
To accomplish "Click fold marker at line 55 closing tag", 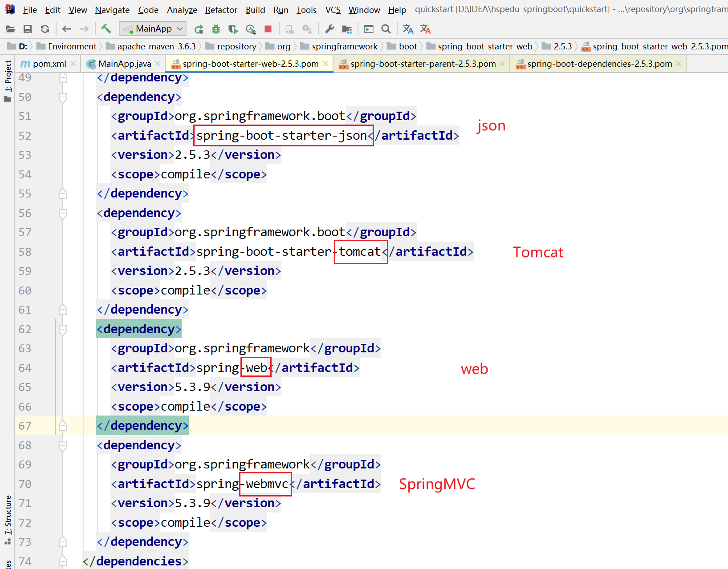I will pyautogui.click(x=63, y=194).
